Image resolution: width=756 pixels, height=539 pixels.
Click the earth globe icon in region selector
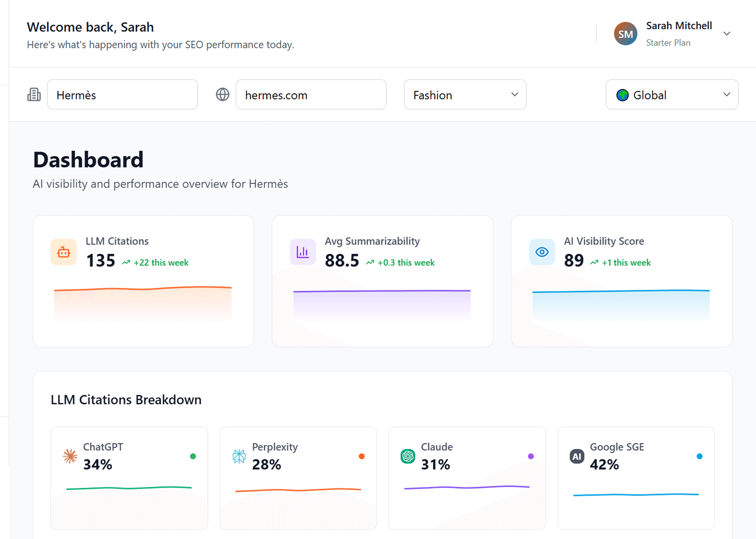(622, 95)
